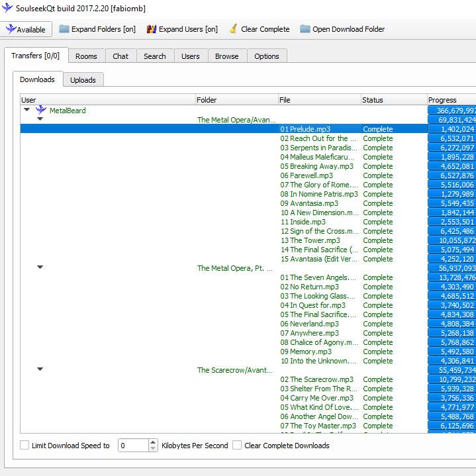Click progress bar for 01 Prelude.mp3
The image size is (476, 476).
(x=452, y=128)
